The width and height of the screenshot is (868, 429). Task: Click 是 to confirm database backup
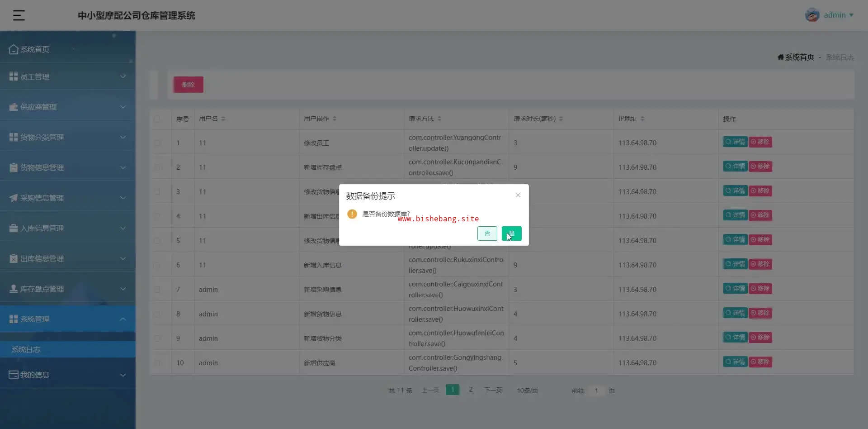pyautogui.click(x=512, y=234)
